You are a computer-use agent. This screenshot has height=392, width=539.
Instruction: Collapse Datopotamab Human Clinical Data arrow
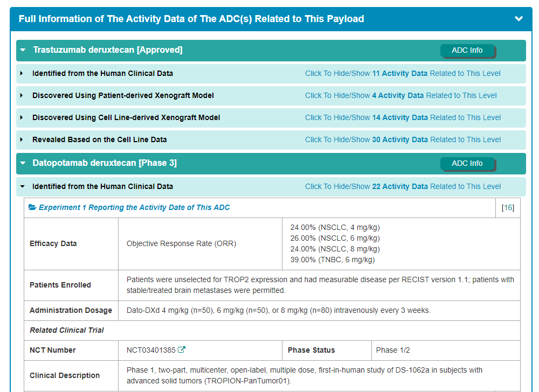[x=22, y=186]
